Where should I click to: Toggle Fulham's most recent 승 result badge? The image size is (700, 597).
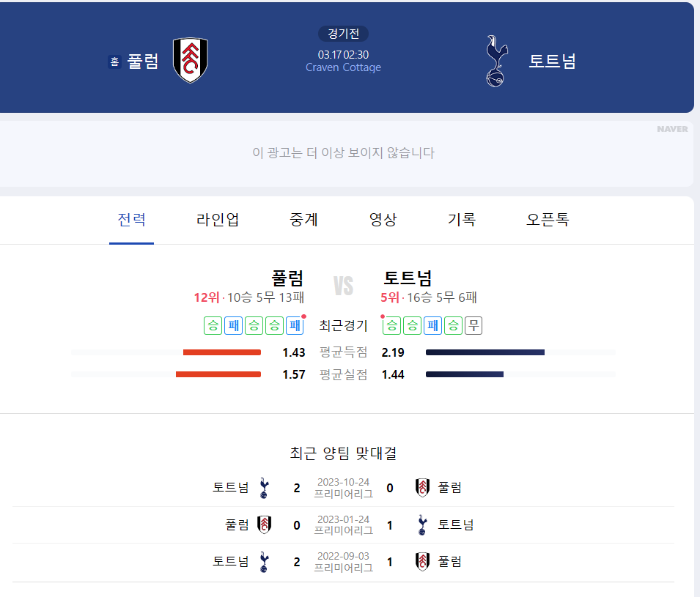[273, 325]
